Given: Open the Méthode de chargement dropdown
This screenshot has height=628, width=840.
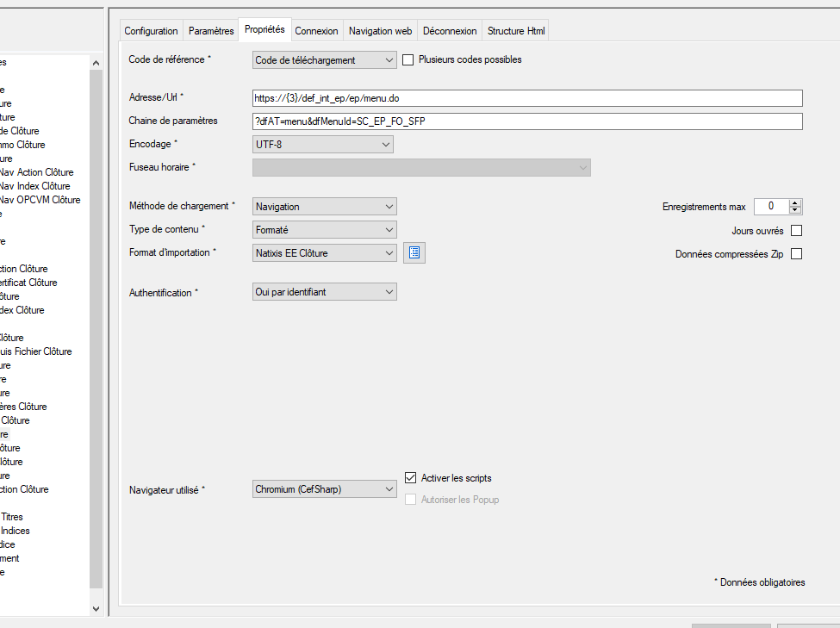Looking at the screenshot, I should pos(324,207).
